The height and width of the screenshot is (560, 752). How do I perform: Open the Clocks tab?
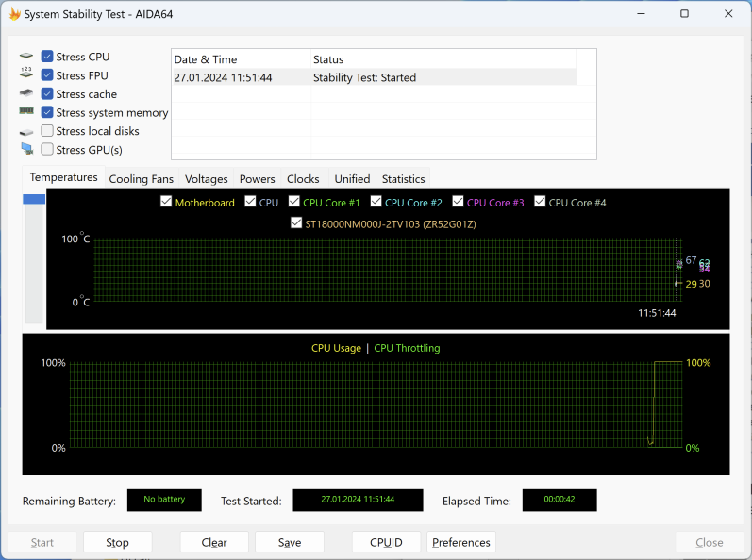(x=303, y=179)
